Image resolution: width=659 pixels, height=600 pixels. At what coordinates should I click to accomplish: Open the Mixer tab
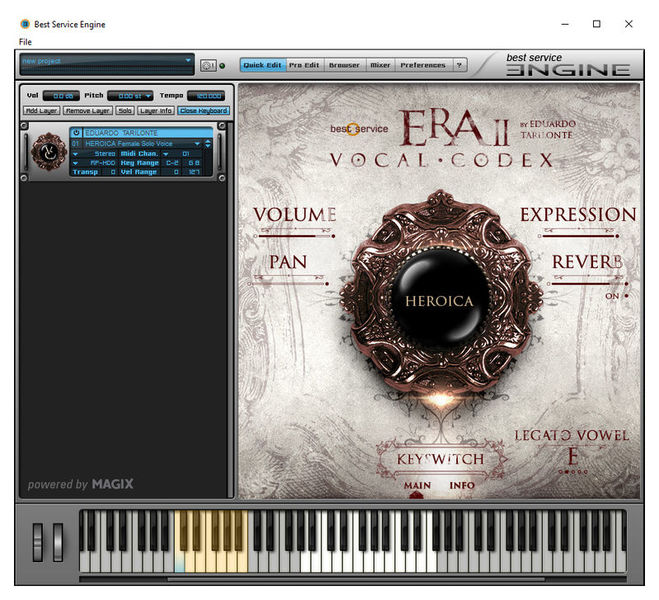pyautogui.click(x=380, y=65)
